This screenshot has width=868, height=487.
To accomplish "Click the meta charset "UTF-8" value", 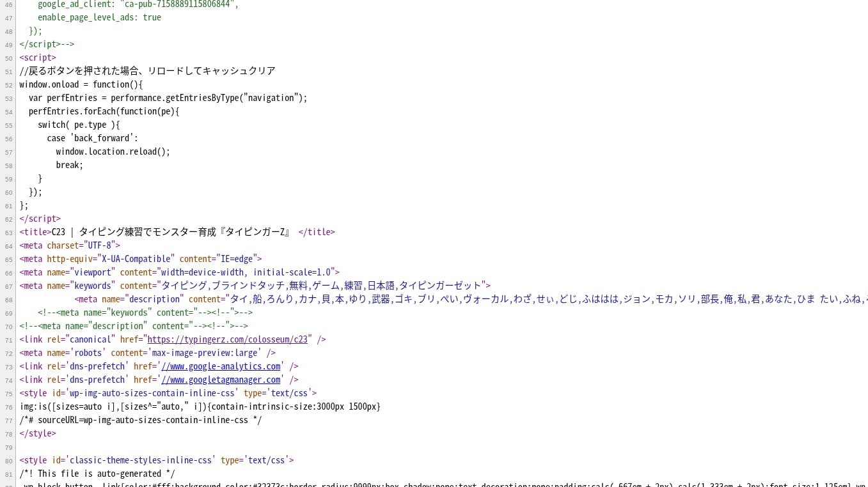I will [99, 245].
